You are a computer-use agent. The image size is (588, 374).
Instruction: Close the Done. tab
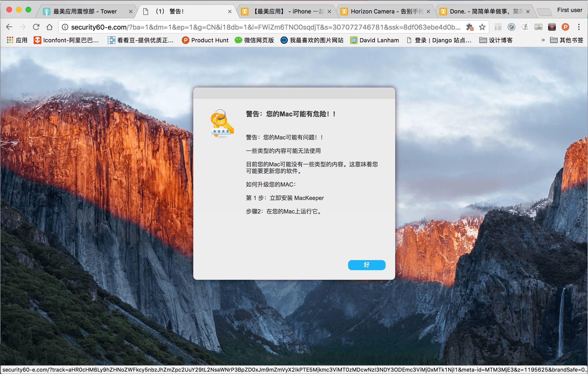528,12
